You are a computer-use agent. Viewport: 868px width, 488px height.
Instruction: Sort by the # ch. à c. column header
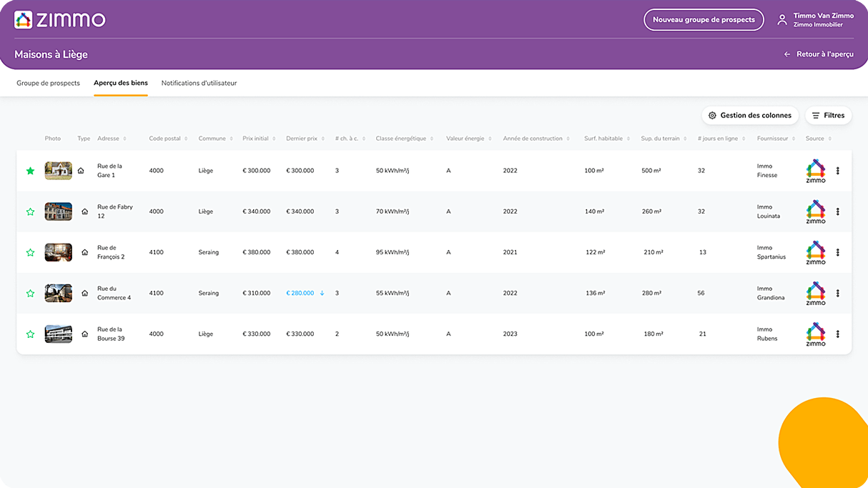tap(350, 139)
